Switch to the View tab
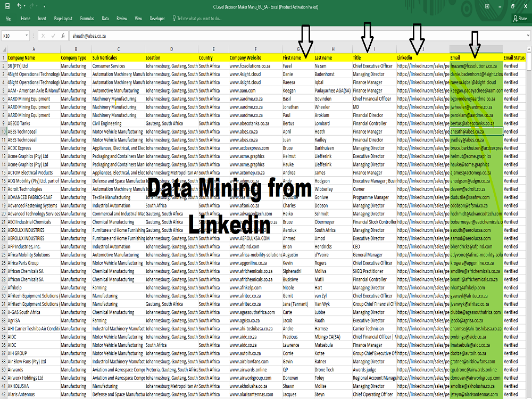Image resolution: width=532 pixels, height=399 pixels. 138,18
